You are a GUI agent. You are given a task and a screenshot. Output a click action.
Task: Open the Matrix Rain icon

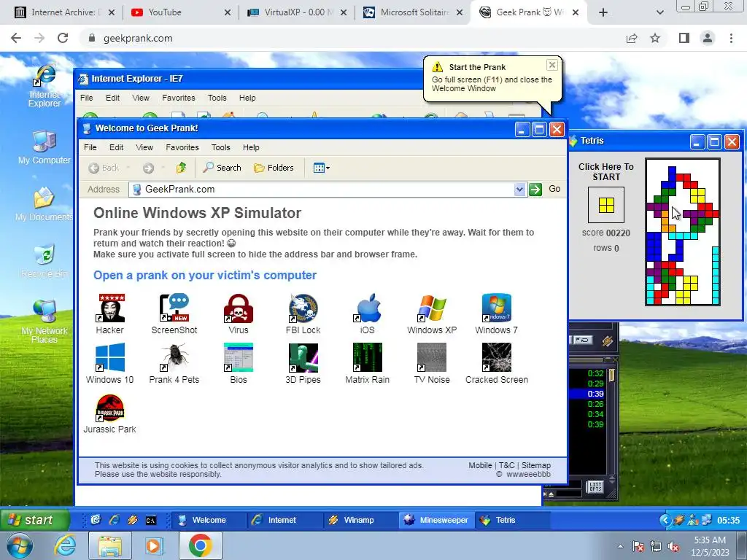[368, 363]
